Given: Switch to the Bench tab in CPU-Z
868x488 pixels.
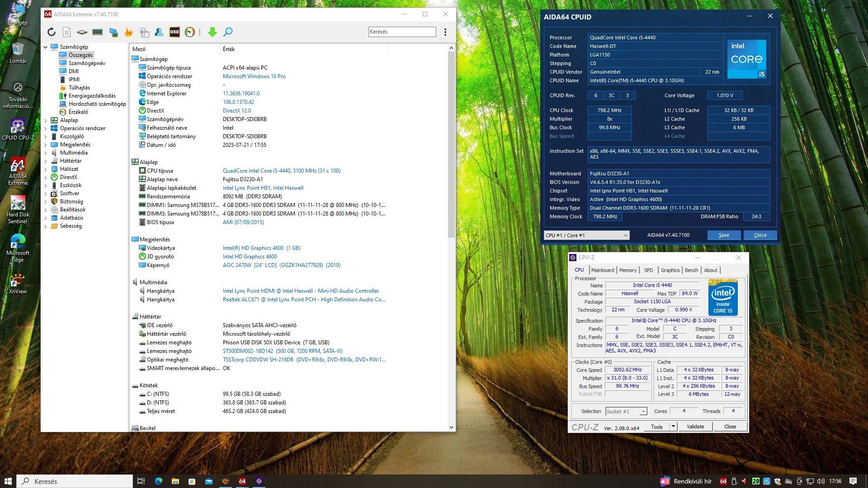Looking at the screenshot, I should pos(691,270).
